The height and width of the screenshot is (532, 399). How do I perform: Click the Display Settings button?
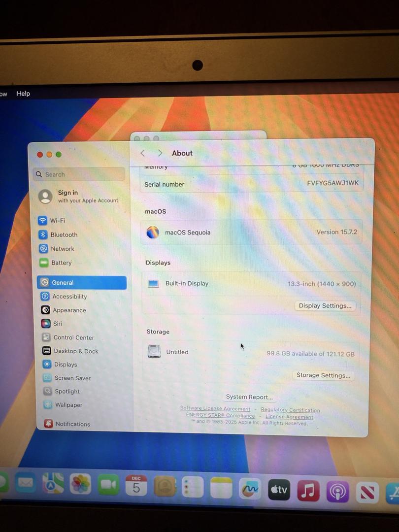point(325,306)
